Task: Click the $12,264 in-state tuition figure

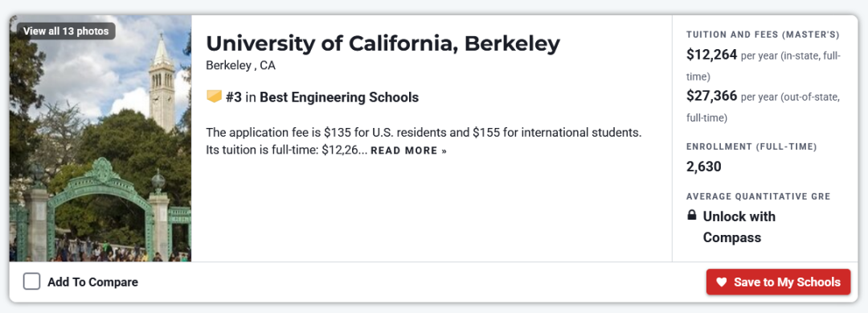Action: [x=711, y=55]
